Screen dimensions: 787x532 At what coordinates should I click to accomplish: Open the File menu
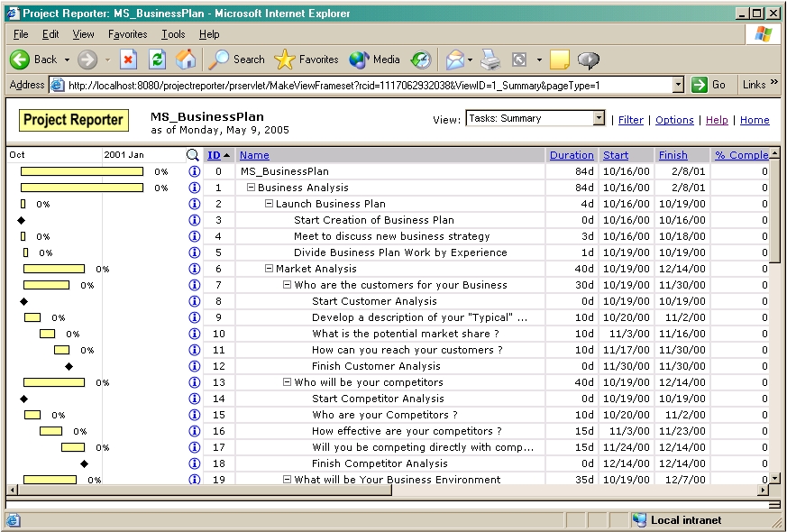pyautogui.click(x=21, y=34)
